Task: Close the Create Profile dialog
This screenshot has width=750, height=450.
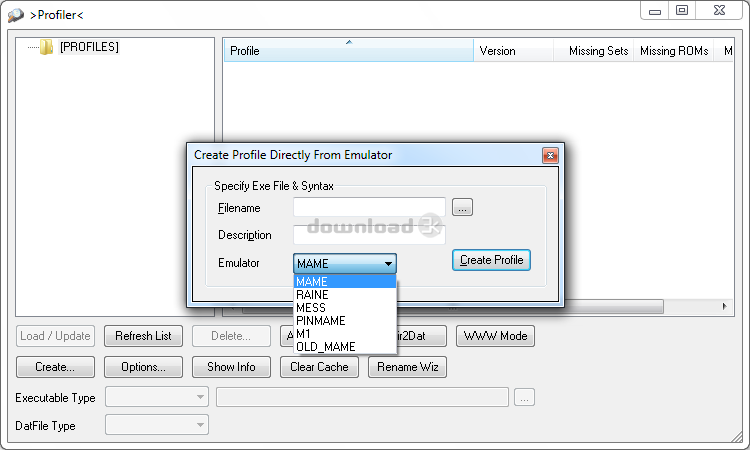Action: tap(550, 155)
